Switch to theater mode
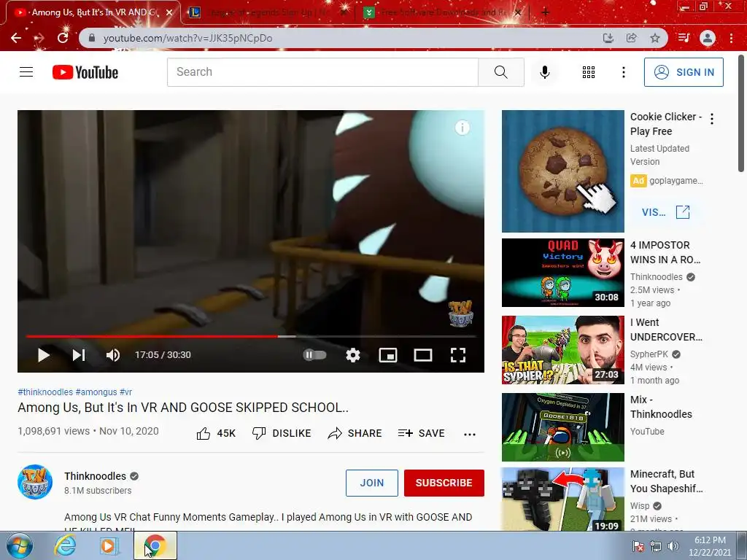 point(422,355)
